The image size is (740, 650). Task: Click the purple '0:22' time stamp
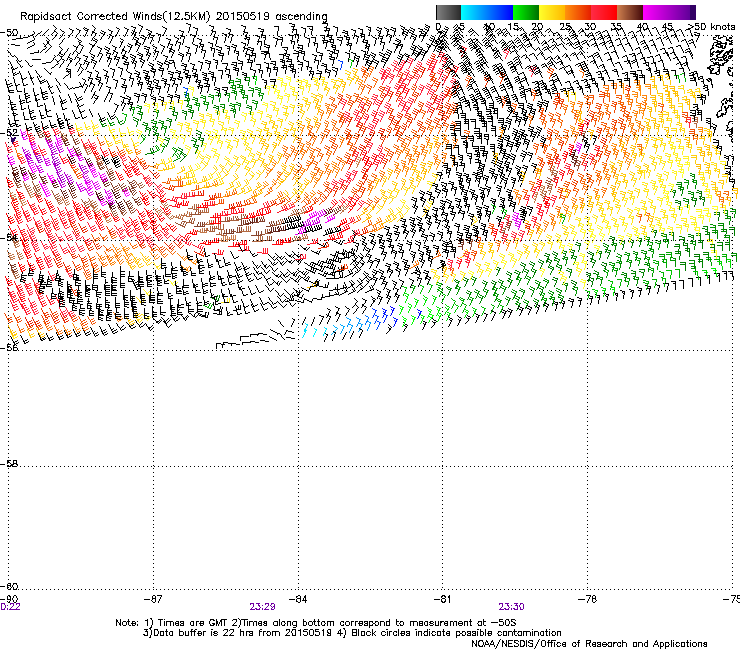[10, 607]
